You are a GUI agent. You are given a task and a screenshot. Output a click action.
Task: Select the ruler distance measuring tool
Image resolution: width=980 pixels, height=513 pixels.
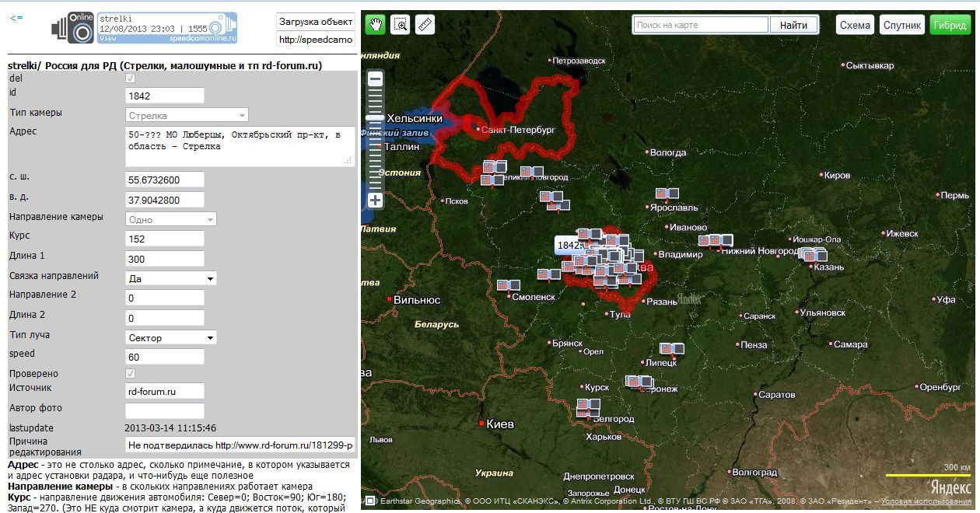point(425,25)
